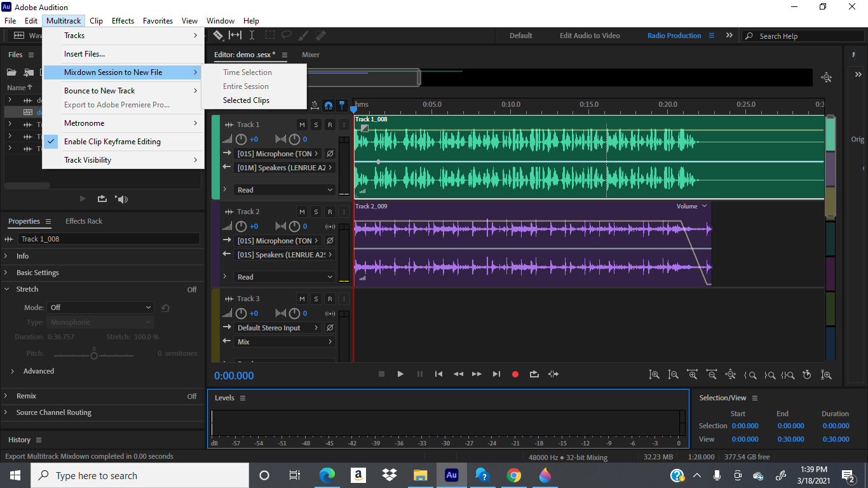Open the Stretch Mode dropdown in Properties
This screenshot has height=488, width=868.
pos(100,307)
